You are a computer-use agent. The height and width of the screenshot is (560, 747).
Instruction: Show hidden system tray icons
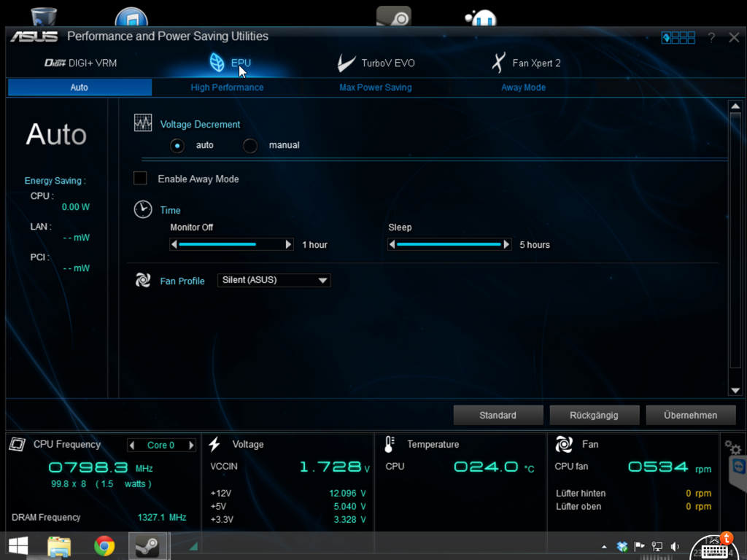pyautogui.click(x=604, y=547)
